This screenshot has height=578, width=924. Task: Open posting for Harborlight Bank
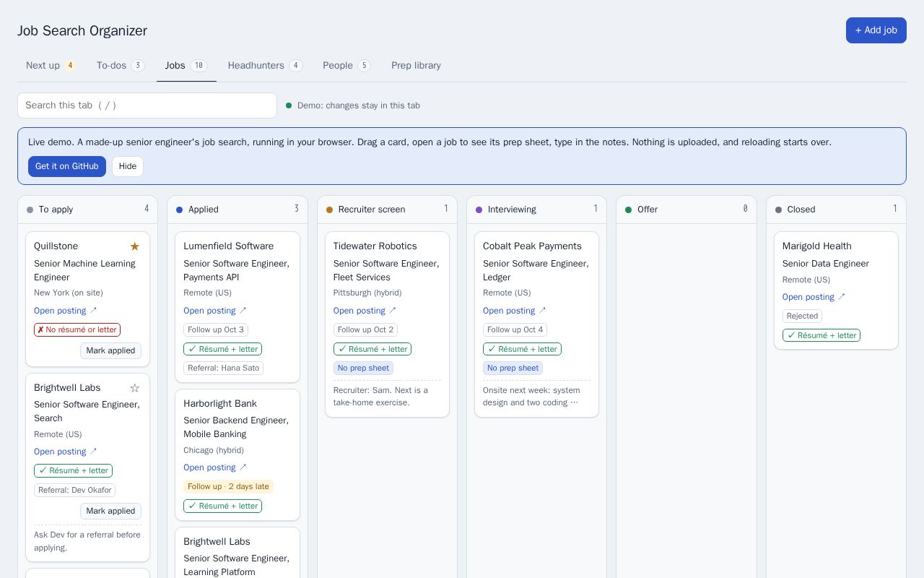[x=215, y=467]
